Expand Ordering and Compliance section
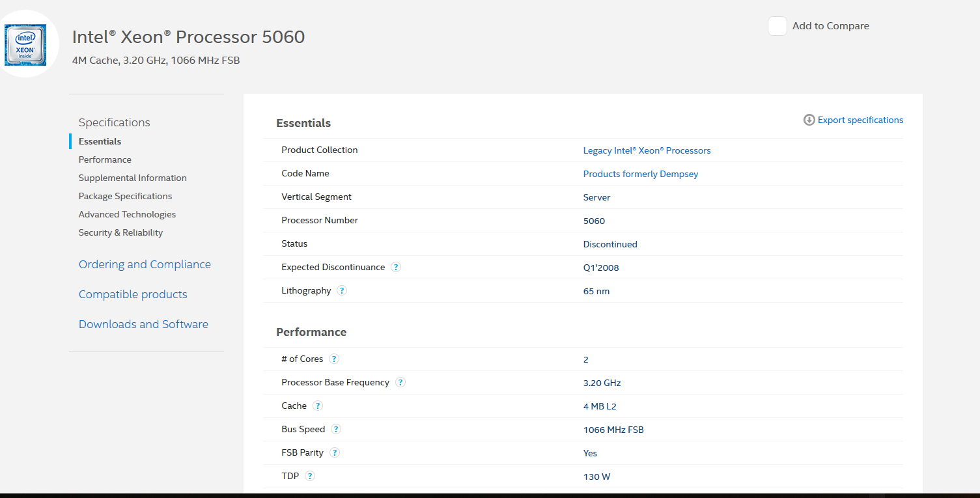 (x=145, y=264)
